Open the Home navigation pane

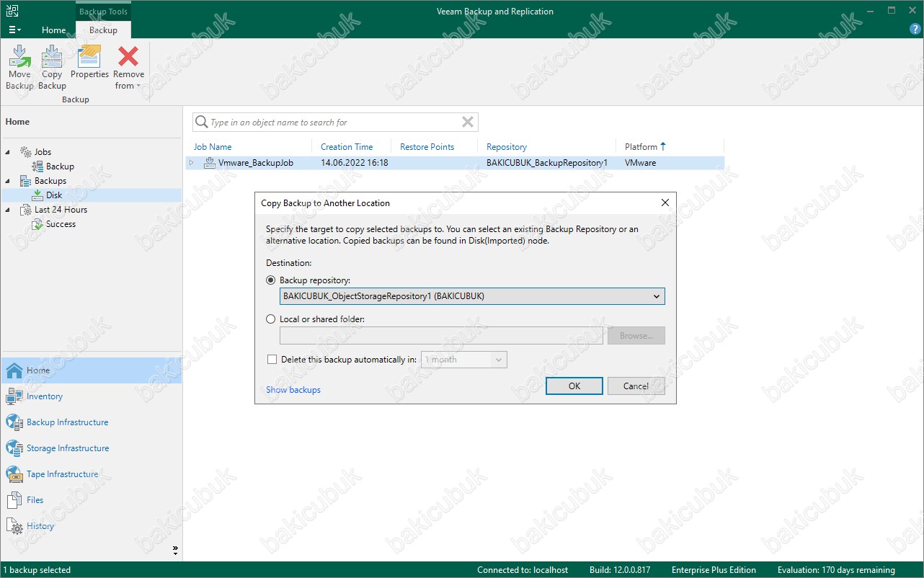coord(91,370)
